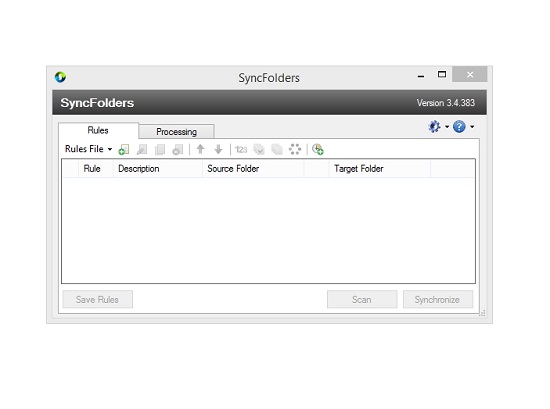The image size is (550, 409).
Task: Click the Save Rules button
Action: pos(98,300)
